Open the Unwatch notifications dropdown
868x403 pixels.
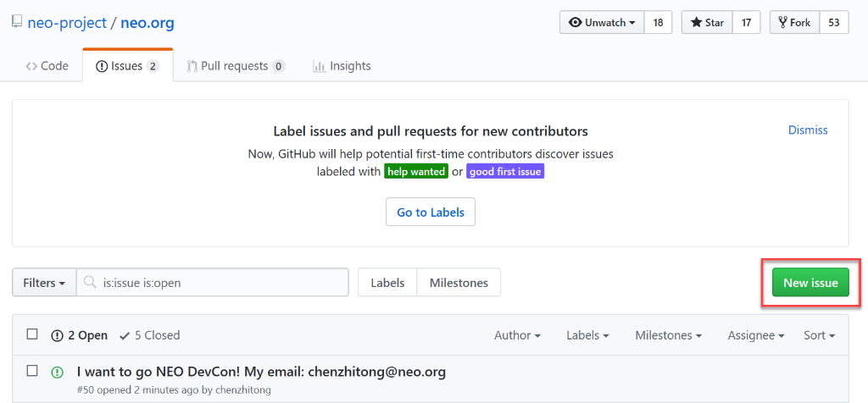(602, 23)
